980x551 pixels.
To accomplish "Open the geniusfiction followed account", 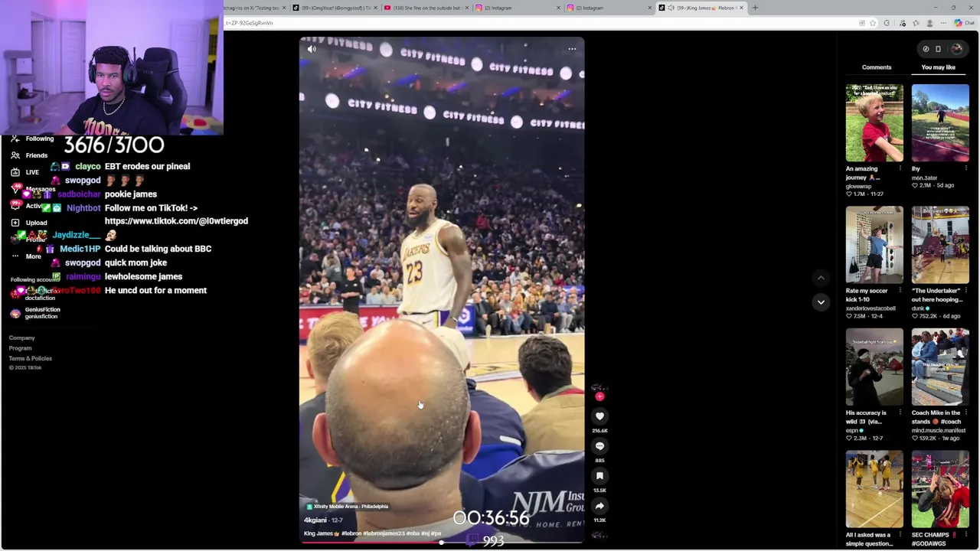I will click(x=35, y=313).
